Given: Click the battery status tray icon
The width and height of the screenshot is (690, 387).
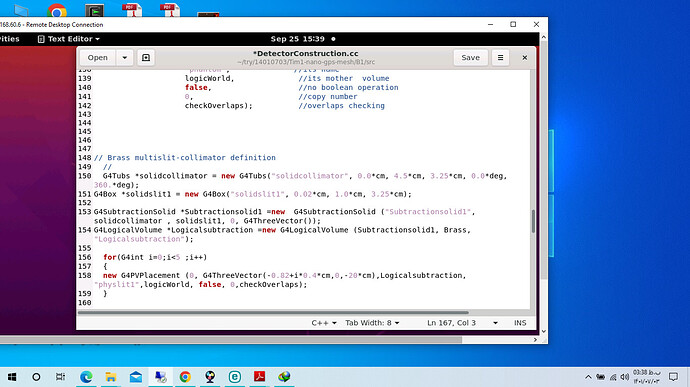Looking at the screenshot, I should pyautogui.click(x=600, y=377).
